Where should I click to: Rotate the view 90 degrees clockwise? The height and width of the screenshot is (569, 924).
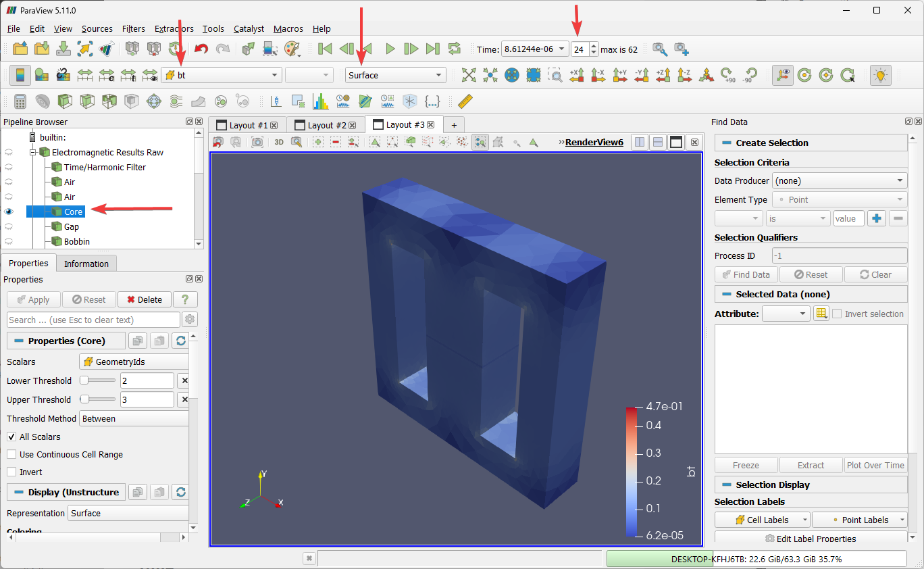(727, 75)
